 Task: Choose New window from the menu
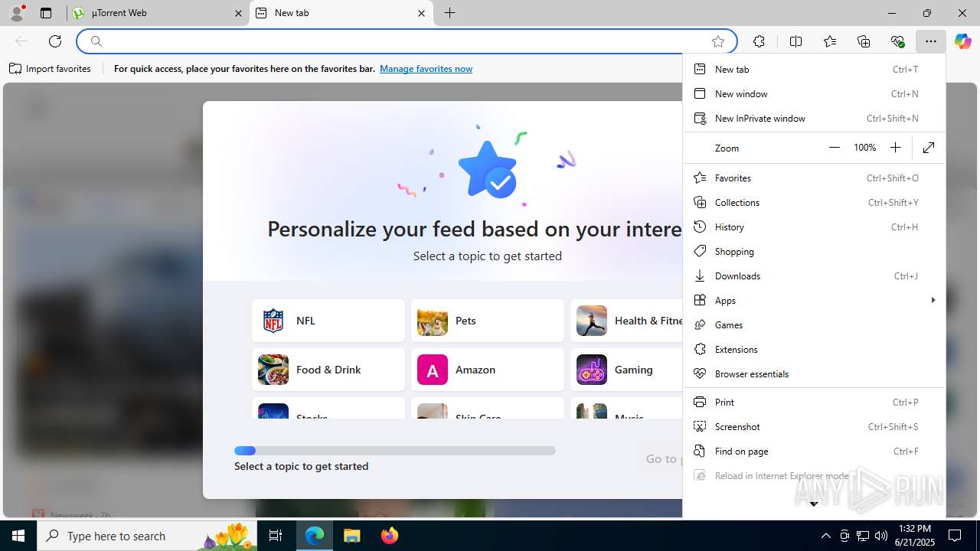[x=814, y=93]
